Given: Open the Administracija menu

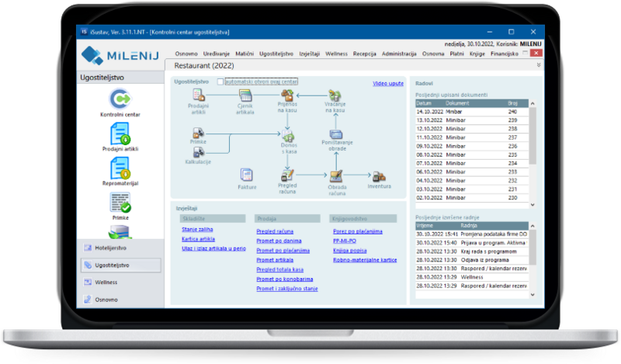Looking at the screenshot, I should (x=400, y=54).
